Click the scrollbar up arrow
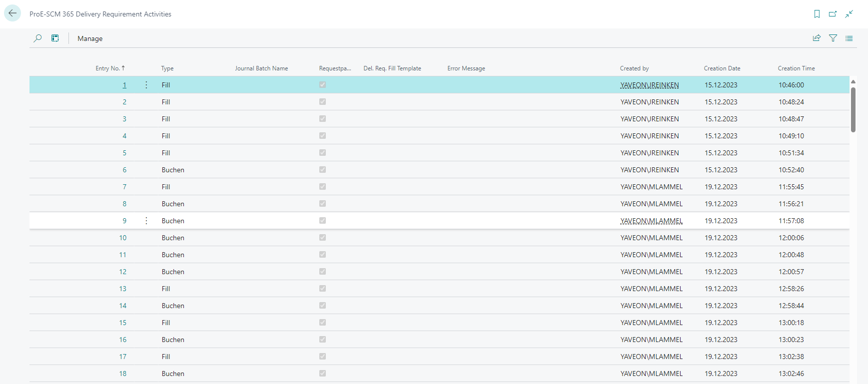Viewport: 868px width, 384px height. 853,81
